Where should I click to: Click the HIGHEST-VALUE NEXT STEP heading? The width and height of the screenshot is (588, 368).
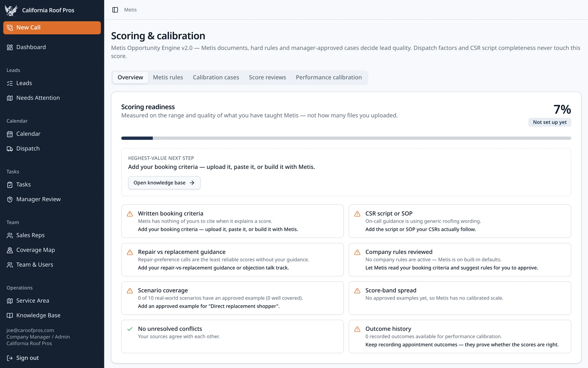pos(161,158)
